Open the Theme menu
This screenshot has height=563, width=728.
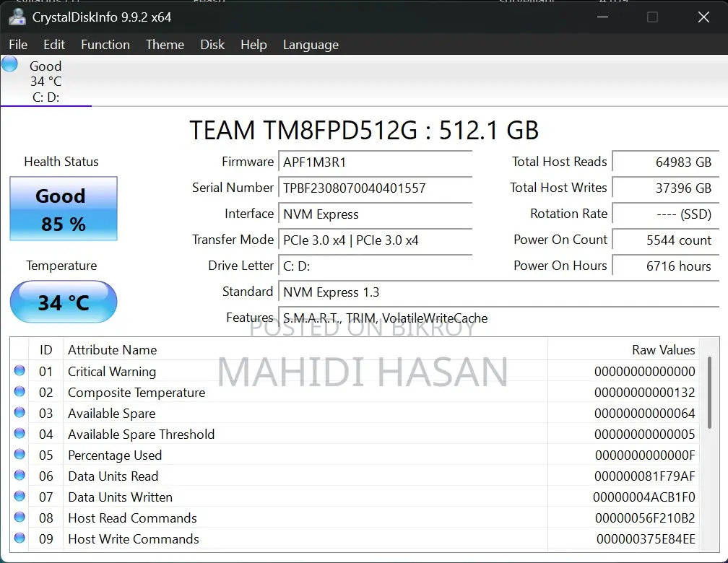[165, 45]
